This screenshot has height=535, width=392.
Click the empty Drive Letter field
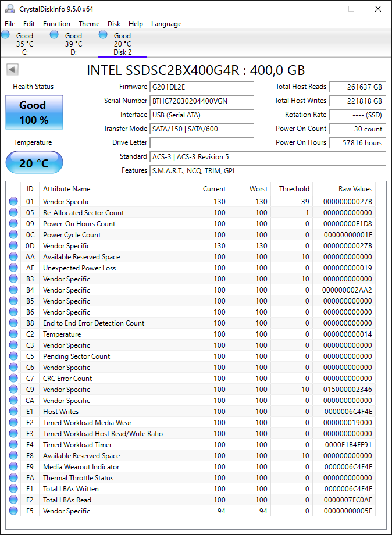click(202, 142)
